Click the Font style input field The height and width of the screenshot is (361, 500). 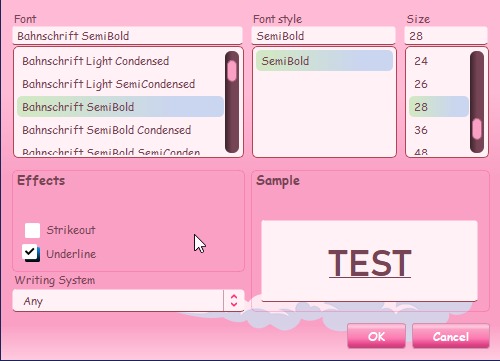point(323,36)
